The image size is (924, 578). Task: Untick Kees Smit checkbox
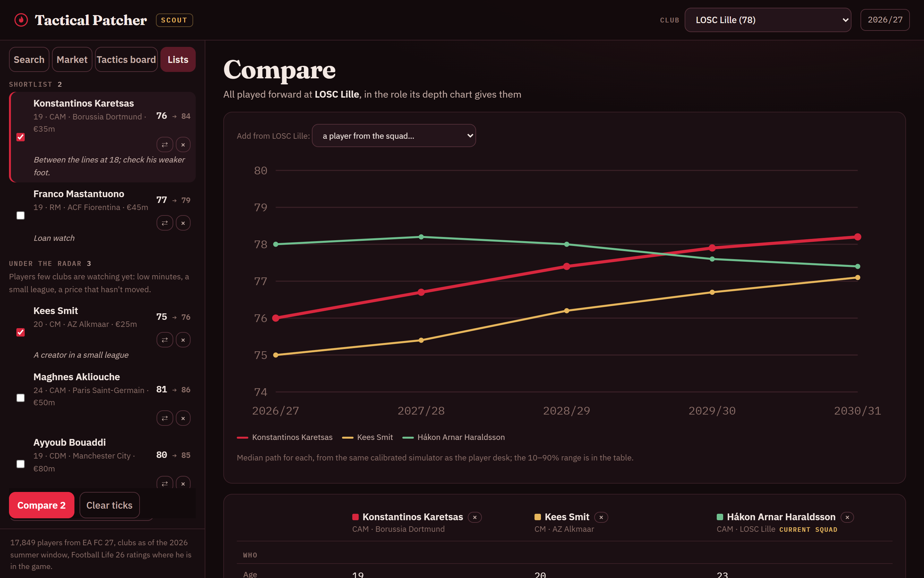pos(21,332)
